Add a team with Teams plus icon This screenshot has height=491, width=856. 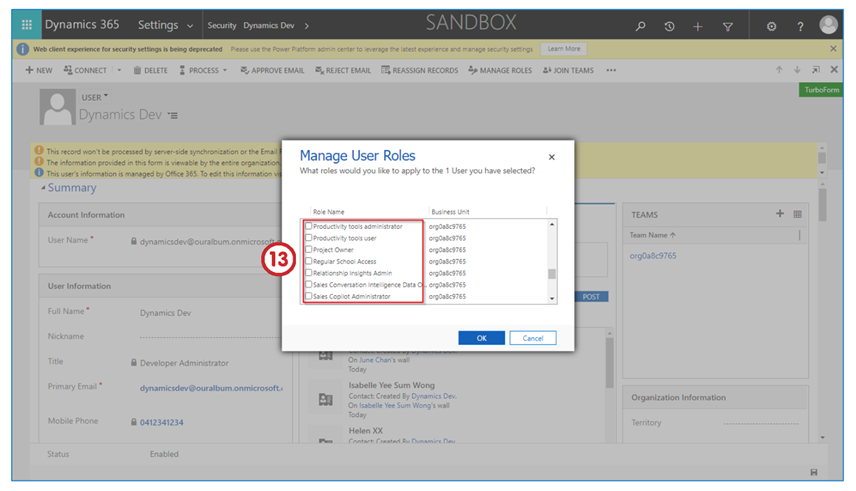[780, 214]
